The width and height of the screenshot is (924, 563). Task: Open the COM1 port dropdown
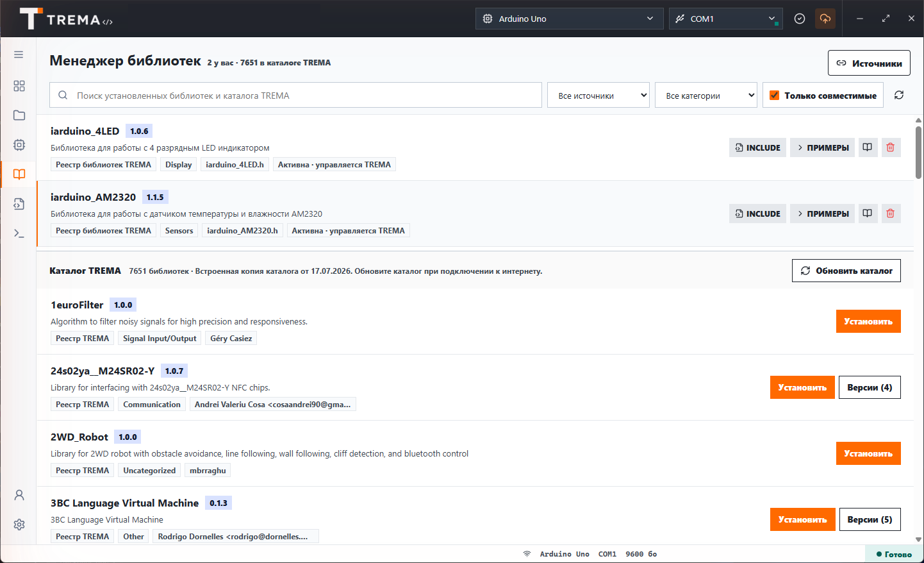(726, 19)
